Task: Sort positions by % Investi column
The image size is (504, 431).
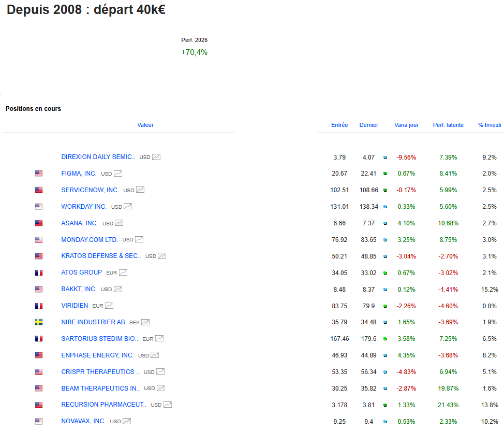Action: (490, 125)
